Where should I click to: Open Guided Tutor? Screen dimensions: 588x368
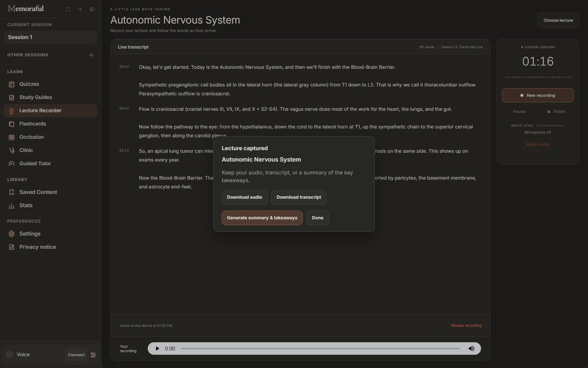[x=50, y=164]
